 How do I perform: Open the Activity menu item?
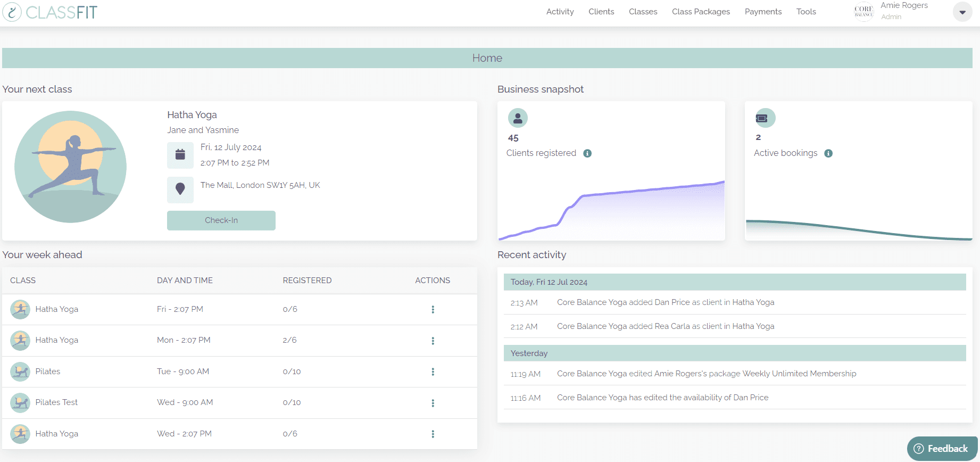(x=560, y=12)
